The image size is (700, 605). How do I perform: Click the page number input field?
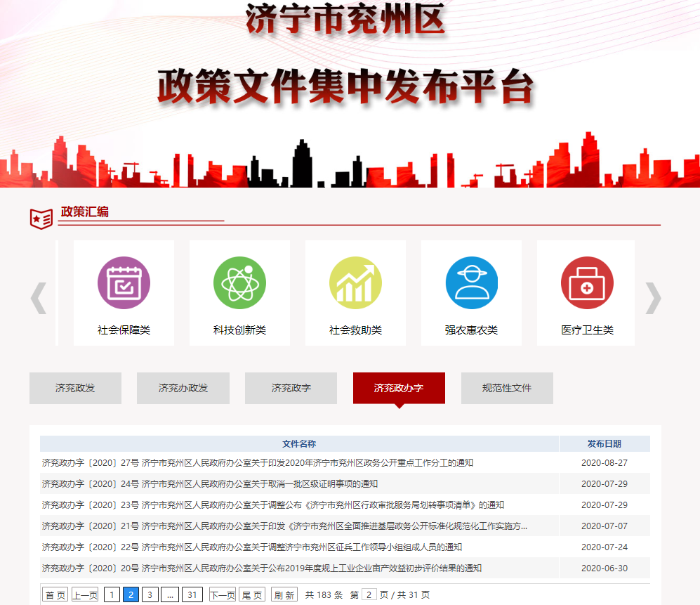[x=369, y=595]
